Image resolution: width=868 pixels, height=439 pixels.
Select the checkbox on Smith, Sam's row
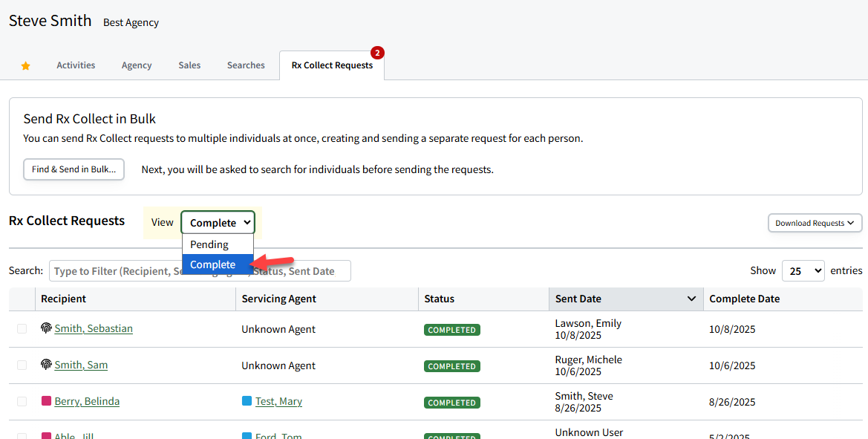(22, 365)
